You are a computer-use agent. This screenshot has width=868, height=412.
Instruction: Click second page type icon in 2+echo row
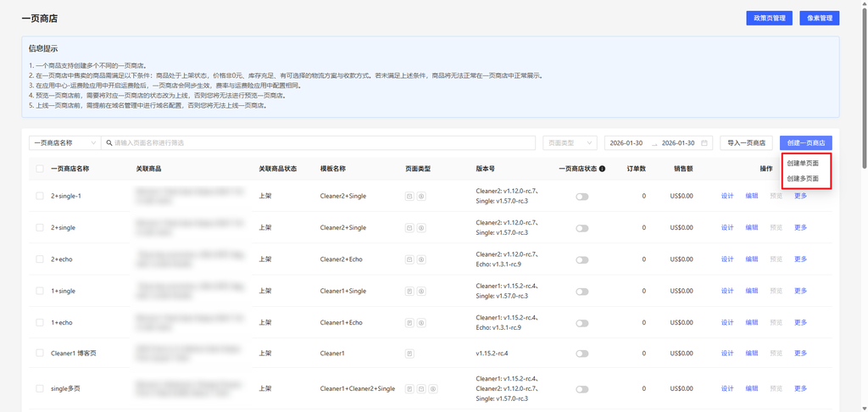tap(421, 259)
